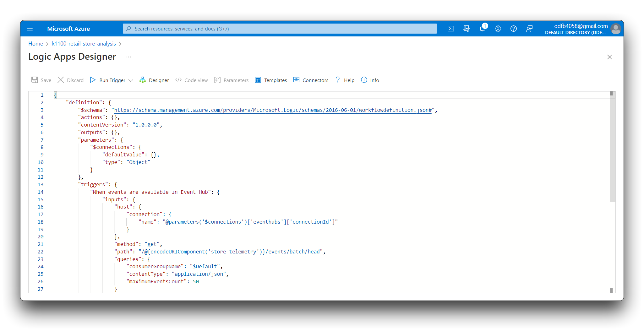Click the @parameters eventhubs connectionId value

(250, 222)
